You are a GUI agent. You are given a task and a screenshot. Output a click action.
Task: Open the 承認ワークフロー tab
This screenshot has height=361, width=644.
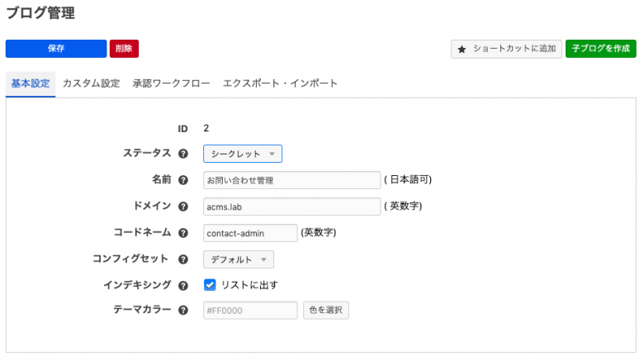171,83
